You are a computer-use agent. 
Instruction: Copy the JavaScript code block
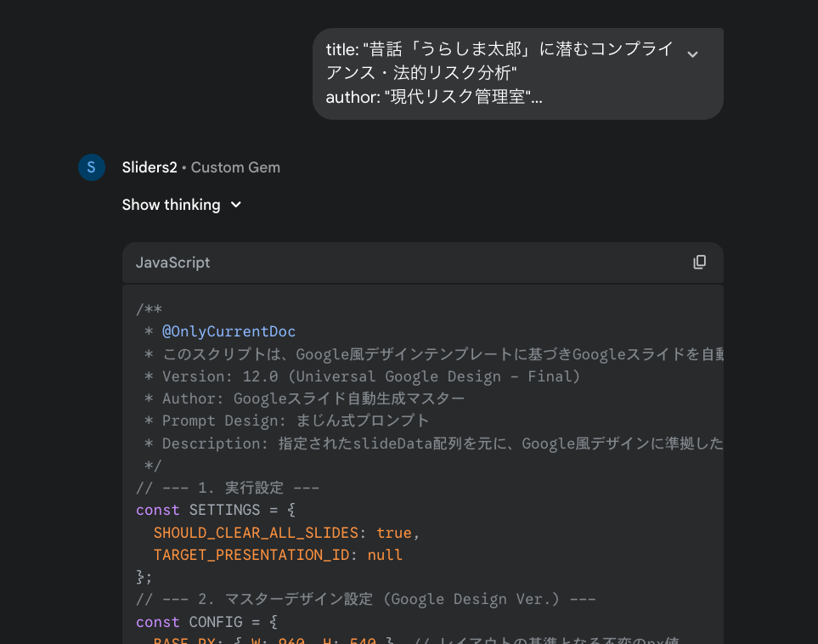click(699, 263)
